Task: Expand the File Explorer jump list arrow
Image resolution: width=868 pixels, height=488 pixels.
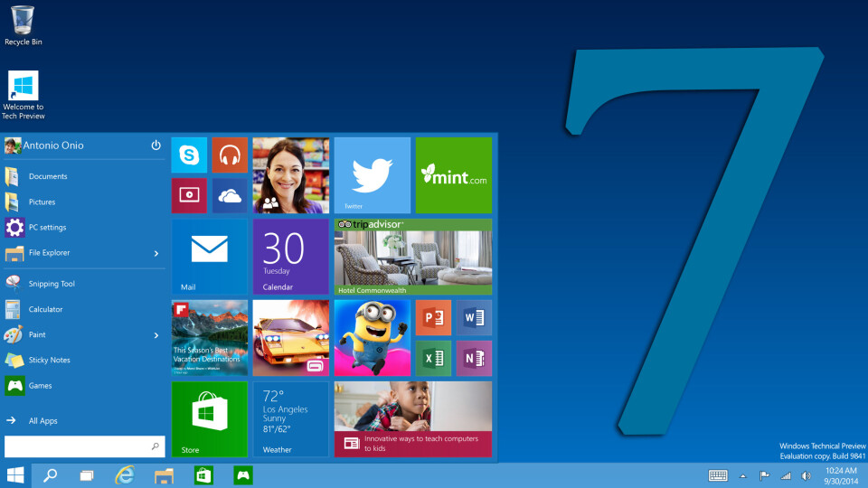Action: coord(156,253)
